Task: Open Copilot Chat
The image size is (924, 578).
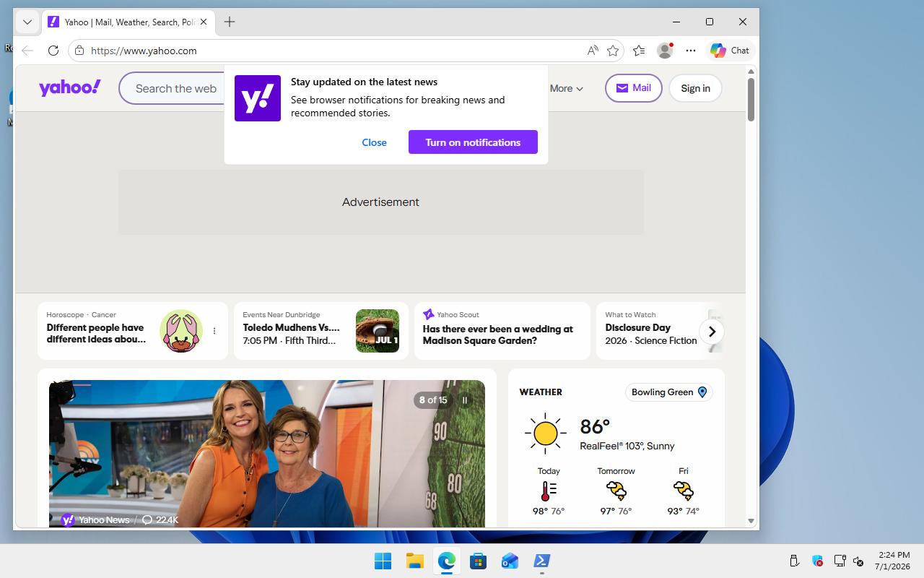Action: pyautogui.click(x=730, y=51)
